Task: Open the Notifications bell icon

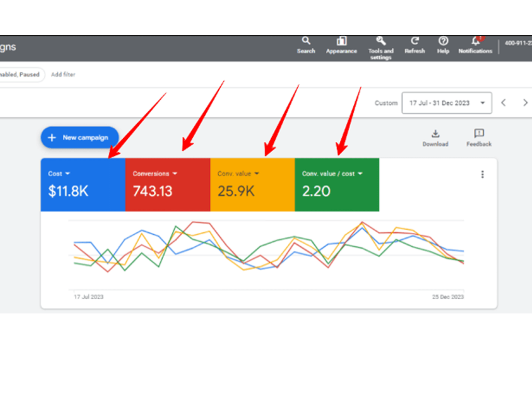Action: pos(475,41)
